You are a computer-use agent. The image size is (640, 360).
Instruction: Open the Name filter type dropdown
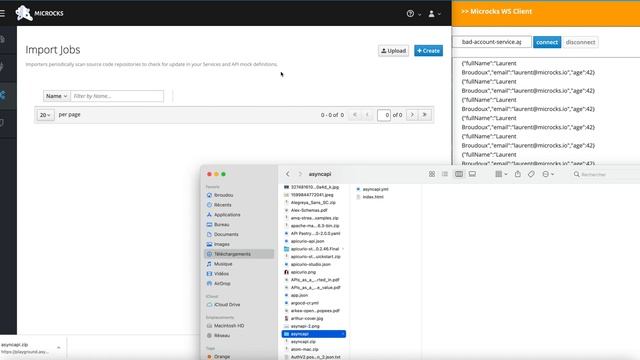(x=56, y=96)
